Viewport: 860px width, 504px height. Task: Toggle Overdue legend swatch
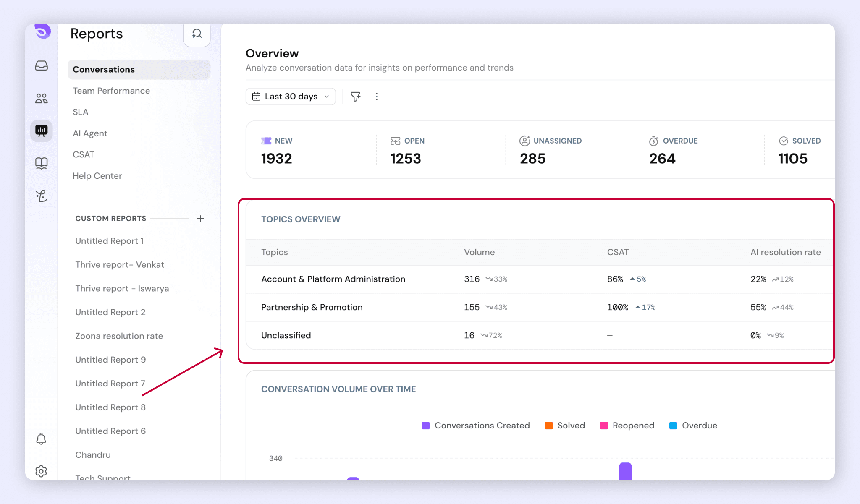pos(673,426)
